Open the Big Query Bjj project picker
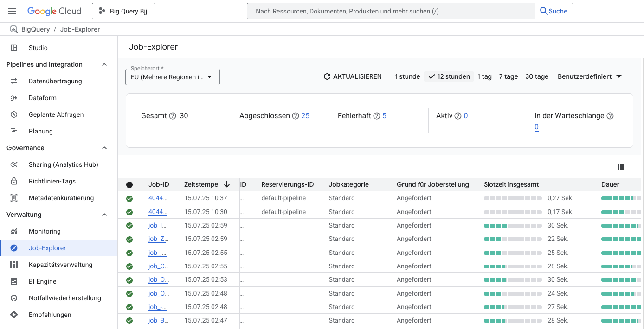Screen dimensions: 644x329 pos(123,11)
